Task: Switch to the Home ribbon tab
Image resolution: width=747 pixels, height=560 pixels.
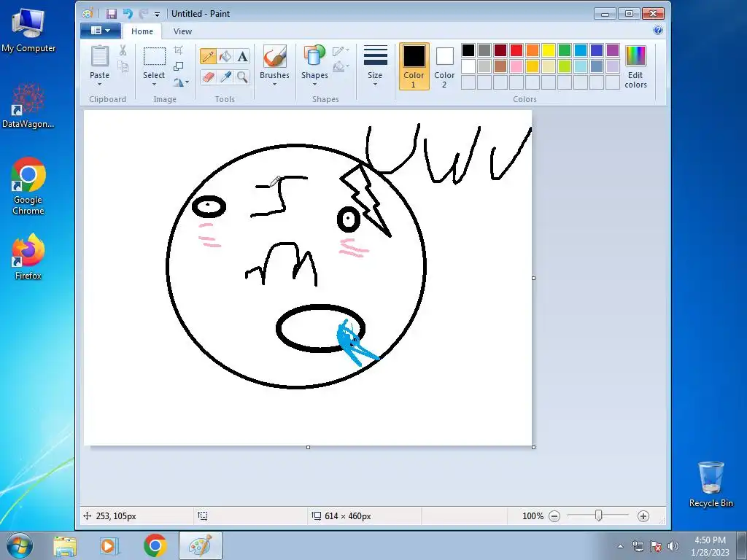Action: [142, 31]
